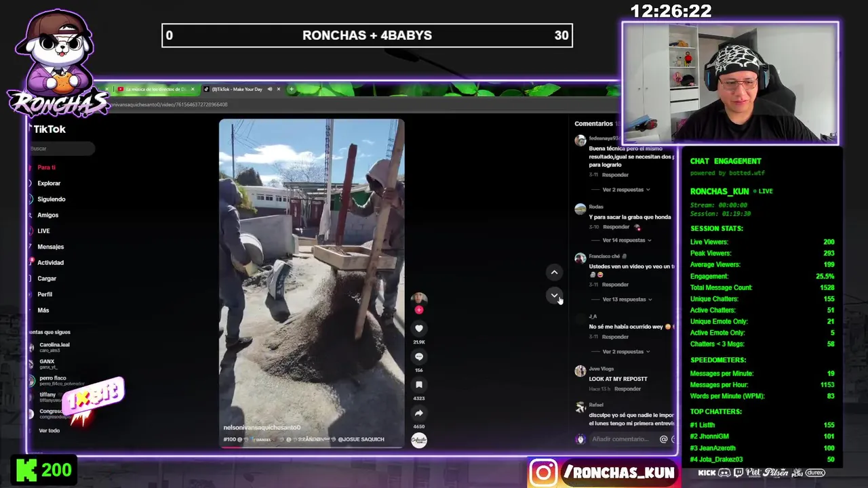Open Perfil in TikTok sidebar
868x488 pixels.
[45, 294]
